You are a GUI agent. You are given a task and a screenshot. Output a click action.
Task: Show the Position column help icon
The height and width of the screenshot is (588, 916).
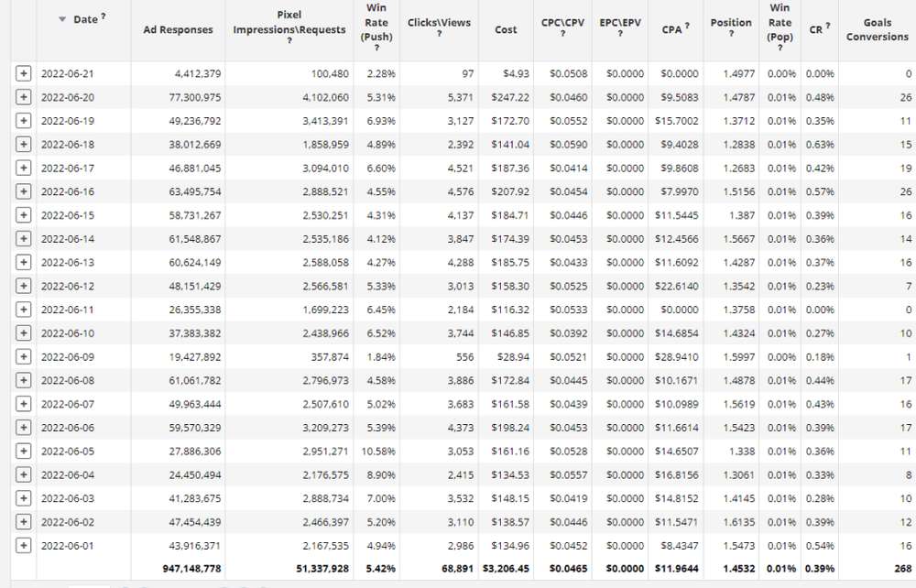coord(731,34)
